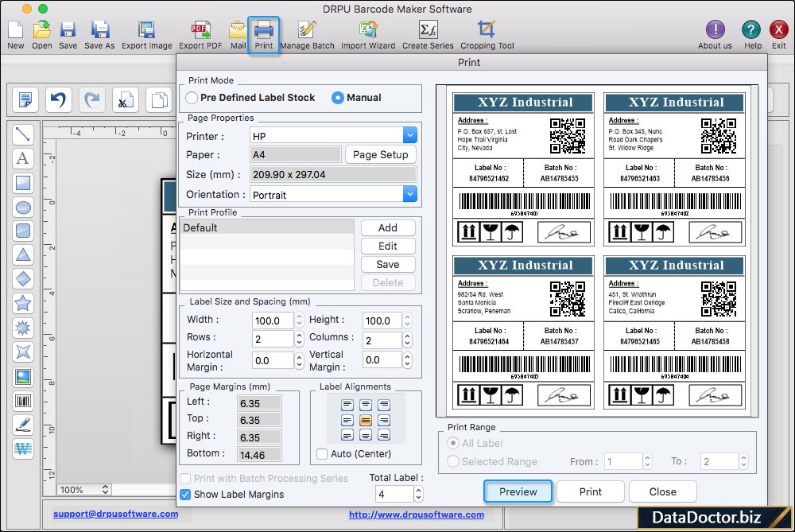The width and height of the screenshot is (795, 532).
Task: Select the ellipse shape tool
Action: (x=23, y=207)
